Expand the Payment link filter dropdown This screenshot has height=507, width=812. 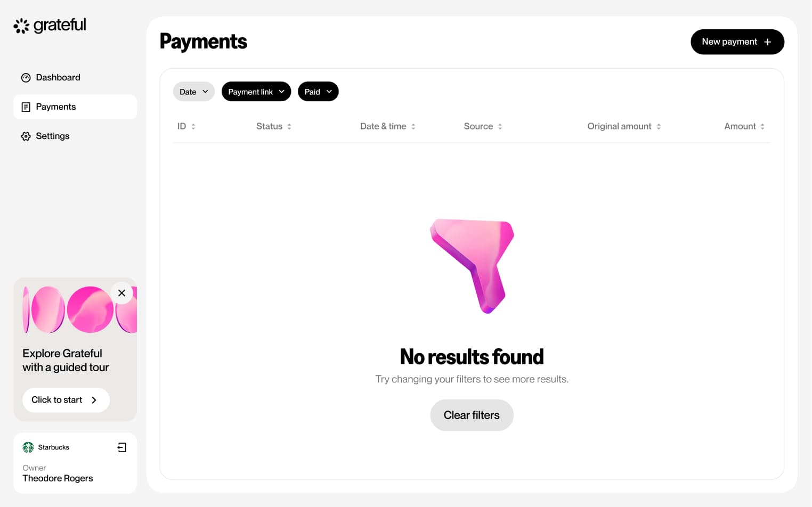click(x=256, y=92)
